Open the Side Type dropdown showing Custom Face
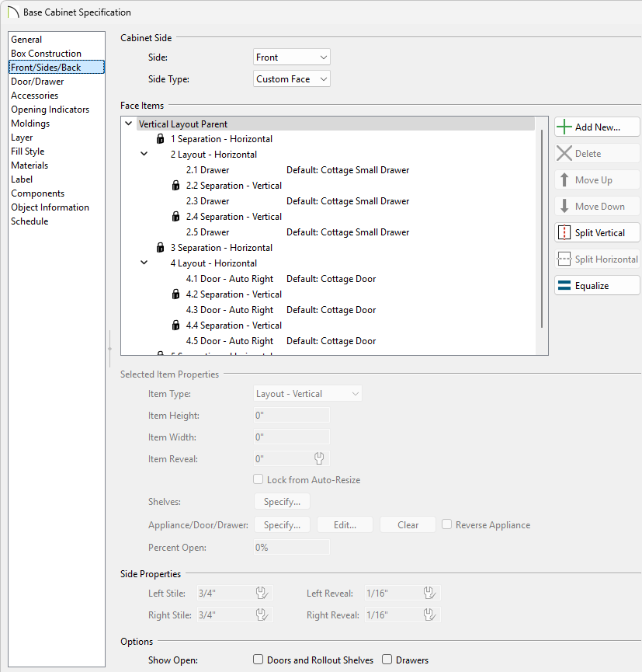 click(292, 79)
